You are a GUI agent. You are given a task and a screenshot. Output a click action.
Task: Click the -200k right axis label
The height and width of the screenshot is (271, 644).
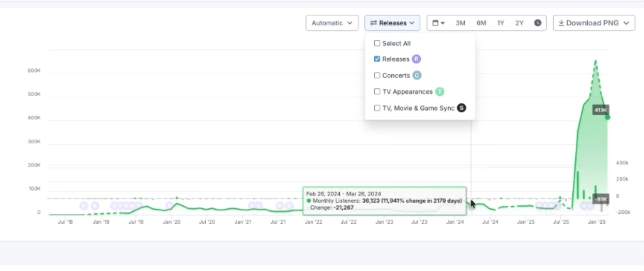click(x=623, y=212)
